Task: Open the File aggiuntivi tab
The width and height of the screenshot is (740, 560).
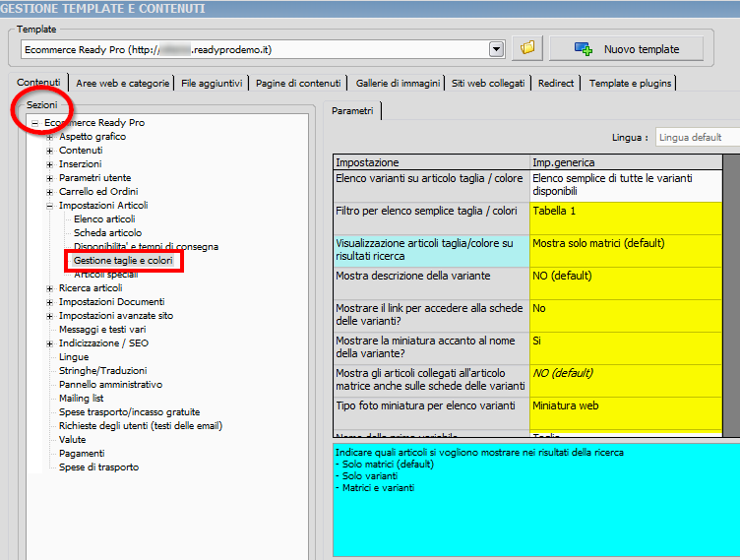Action: (x=212, y=83)
